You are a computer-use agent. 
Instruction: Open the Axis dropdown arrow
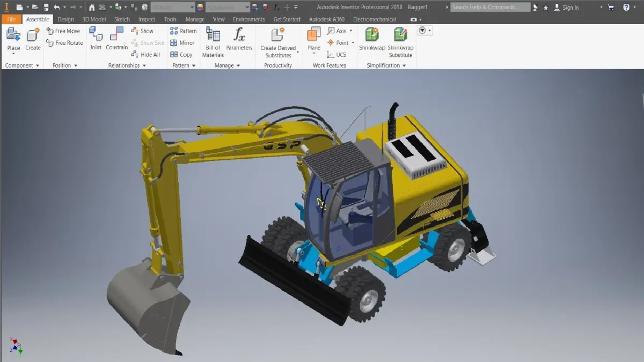pos(352,31)
